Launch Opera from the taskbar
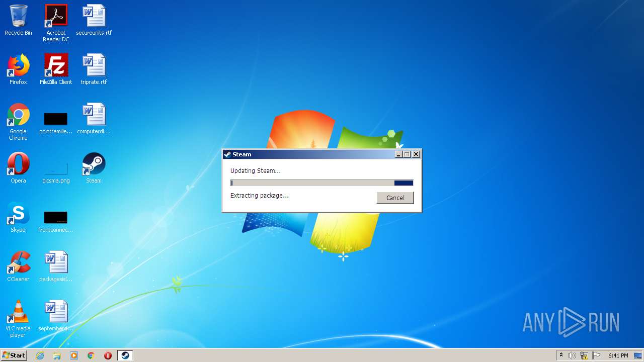644x362 pixels. [x=108, y=355]
